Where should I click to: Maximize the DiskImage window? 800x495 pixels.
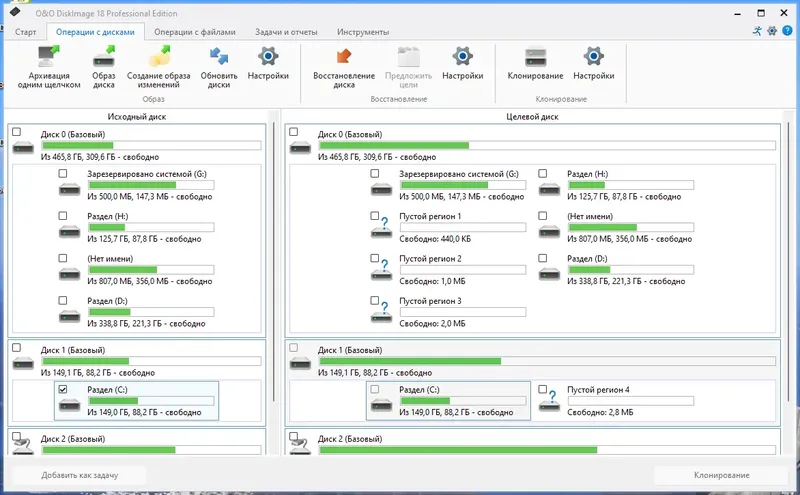pyautogui.click(x=761, y=13)
